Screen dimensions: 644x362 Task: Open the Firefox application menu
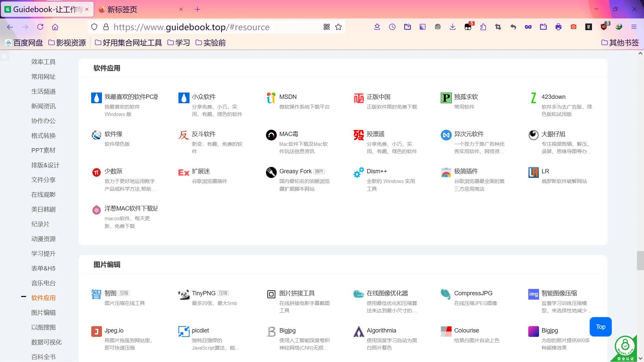tap(634, 27)
